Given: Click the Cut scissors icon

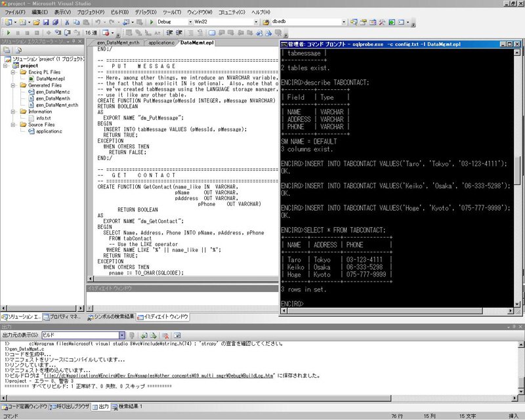Looking at the screenshot, I should coord(67,22).
